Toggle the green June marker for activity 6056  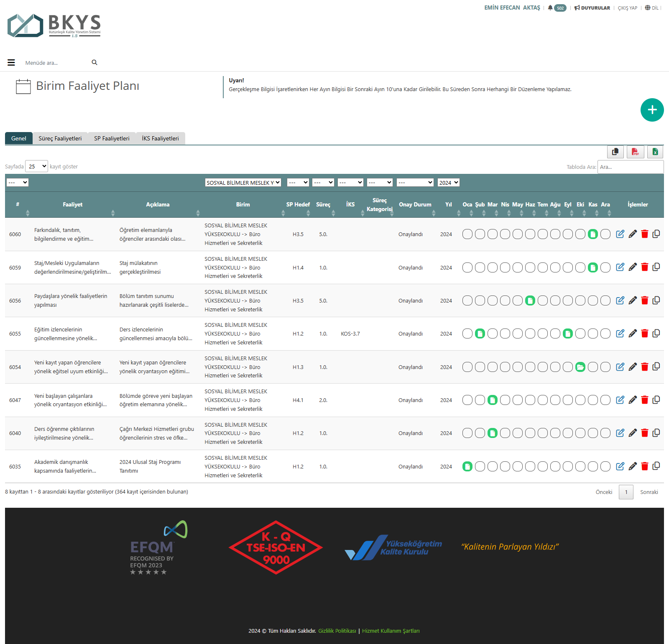(x=530, y=300)
